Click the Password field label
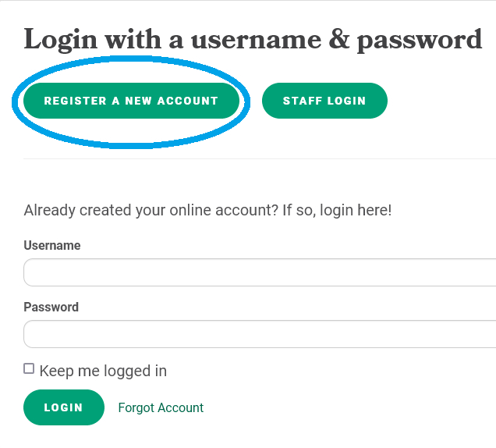This screenshot has width=496, height=448. [x=51, y=307]
